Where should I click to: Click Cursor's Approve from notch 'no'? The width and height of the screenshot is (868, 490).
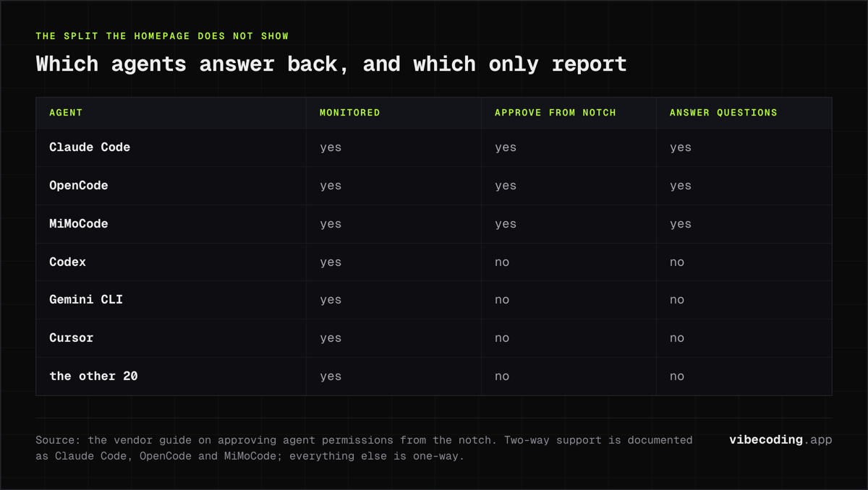coord(502,338)
